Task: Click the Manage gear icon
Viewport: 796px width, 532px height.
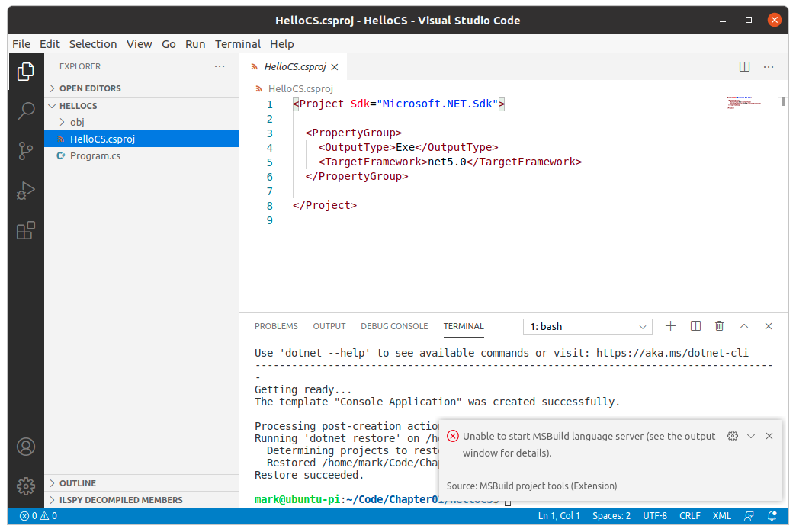Action: tap(26, 486)
